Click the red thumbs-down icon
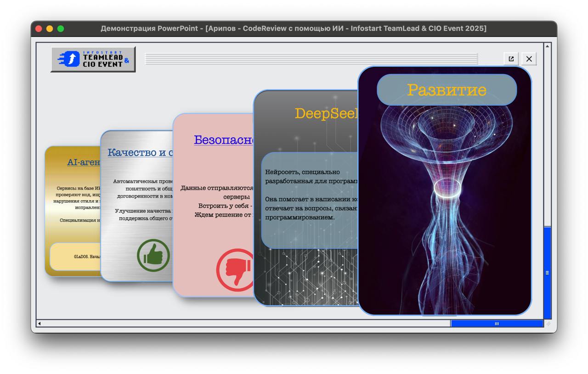Screen dimensions: 588x374 tap(235, 270)
